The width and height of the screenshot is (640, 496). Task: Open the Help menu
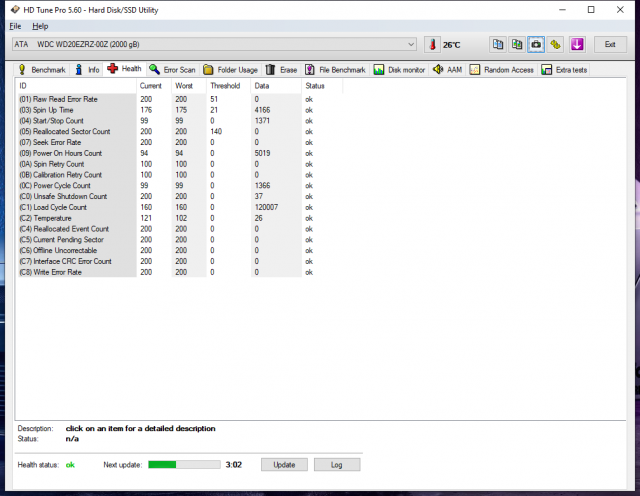click(40, 25)
